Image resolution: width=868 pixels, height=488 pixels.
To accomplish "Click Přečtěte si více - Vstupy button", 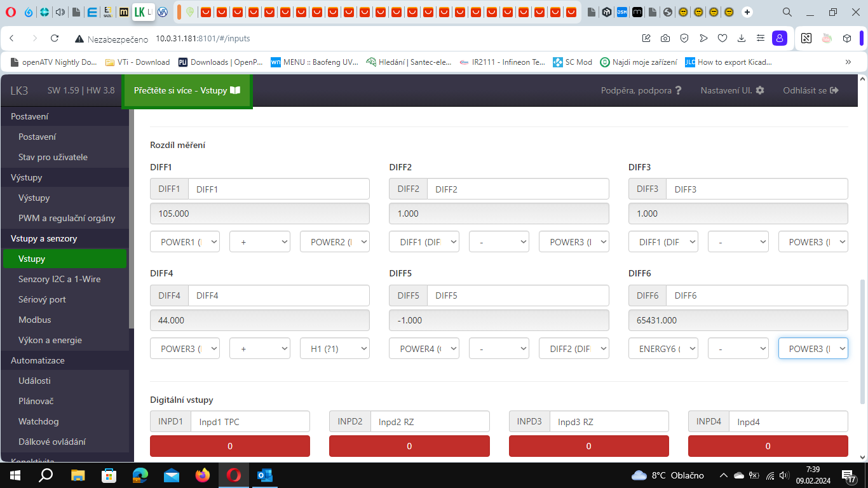I will pyautogui.click(x=187, y=90).
